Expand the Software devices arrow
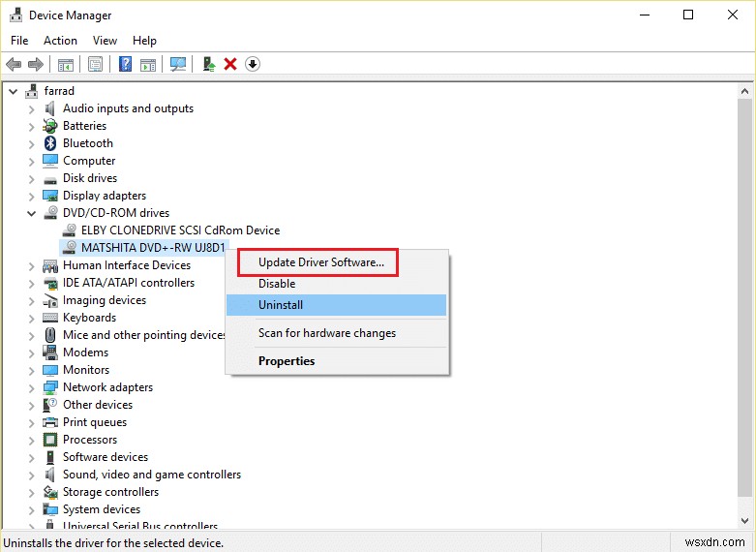756x552 pixels. pyautogui.click(x=31, y=458)
